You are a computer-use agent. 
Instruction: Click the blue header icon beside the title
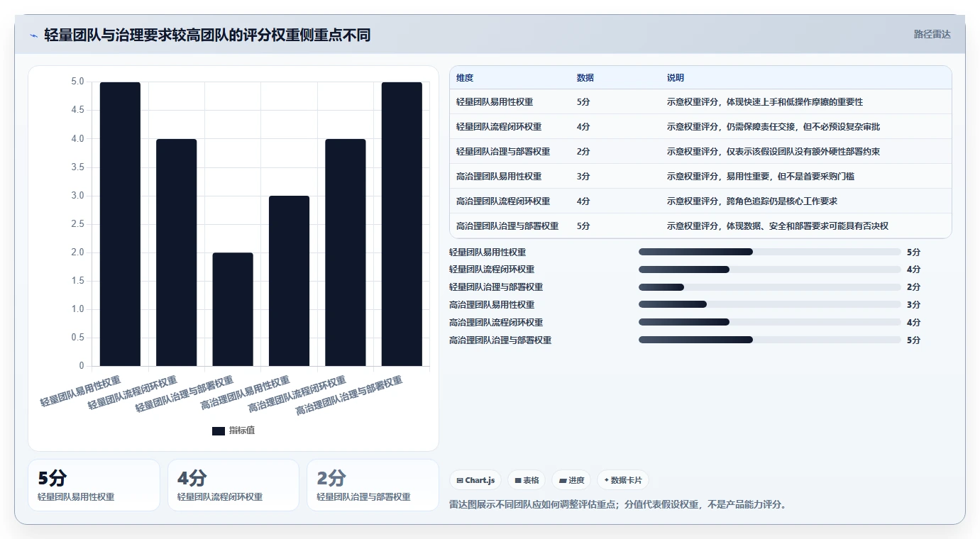(33, 35)
